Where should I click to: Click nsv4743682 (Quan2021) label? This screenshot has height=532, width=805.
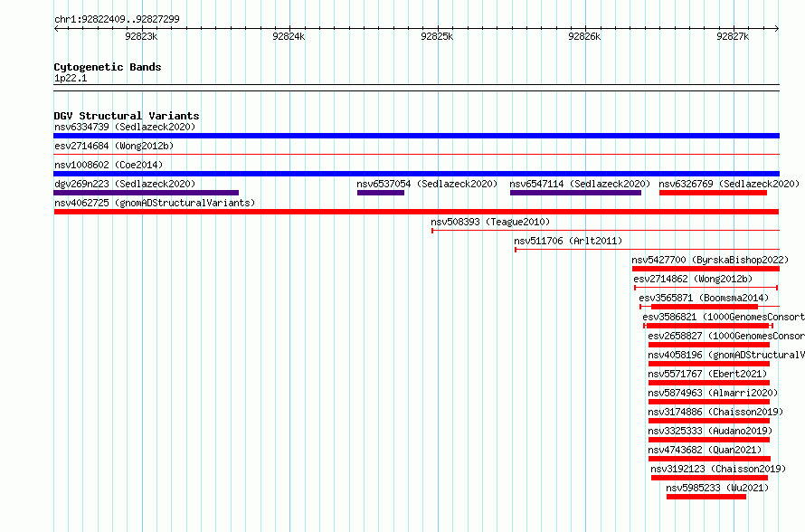click(x=705, y=450)
